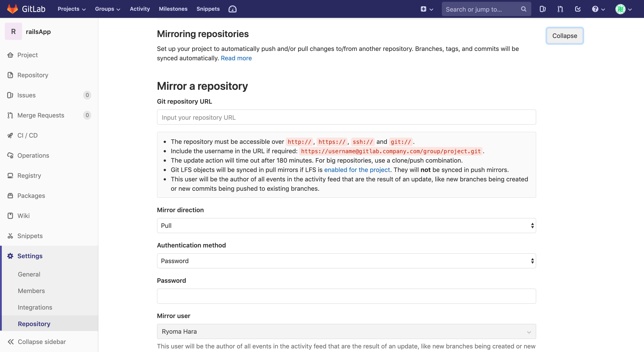Go to Milestones in top navigation
The width and height of the screenshot is (644, 352).
tap(173, 9)
